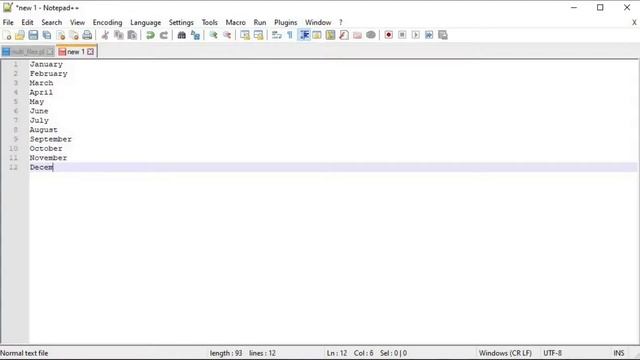Close the first blurred file tab

pos(50,52)
